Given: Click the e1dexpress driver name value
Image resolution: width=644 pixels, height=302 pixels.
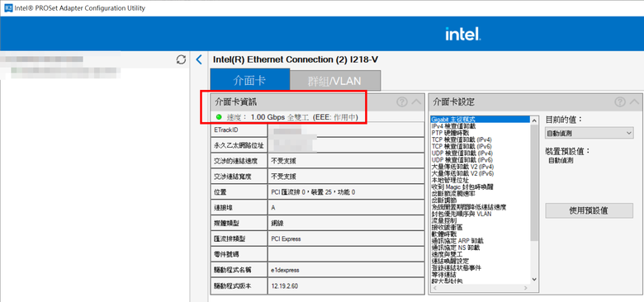Looking at the screenshot, I should pyautogui.click(x=285, y=270).
